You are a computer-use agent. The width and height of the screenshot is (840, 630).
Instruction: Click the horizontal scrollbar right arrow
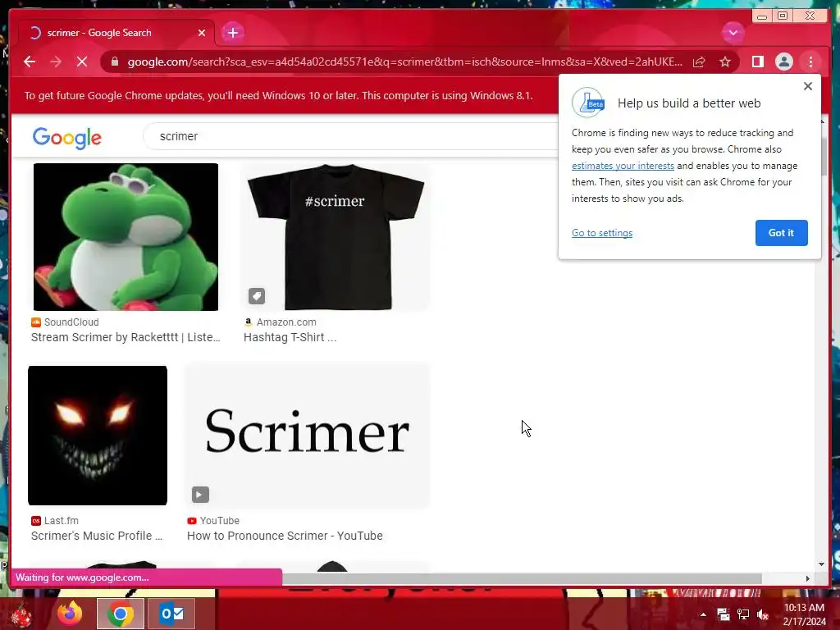(x=808, y=578)
